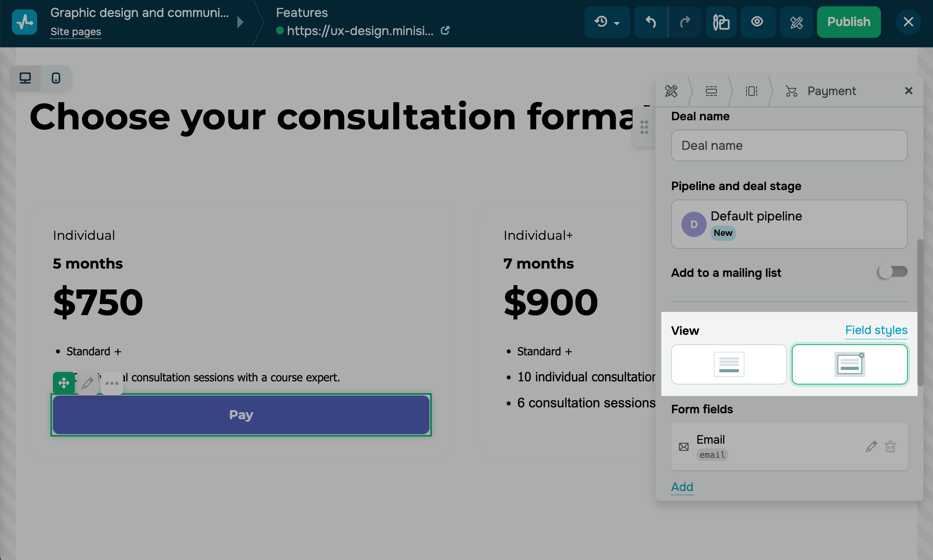Click the Deal name input field
Screen dimensions: 933x560
[789, 146]
